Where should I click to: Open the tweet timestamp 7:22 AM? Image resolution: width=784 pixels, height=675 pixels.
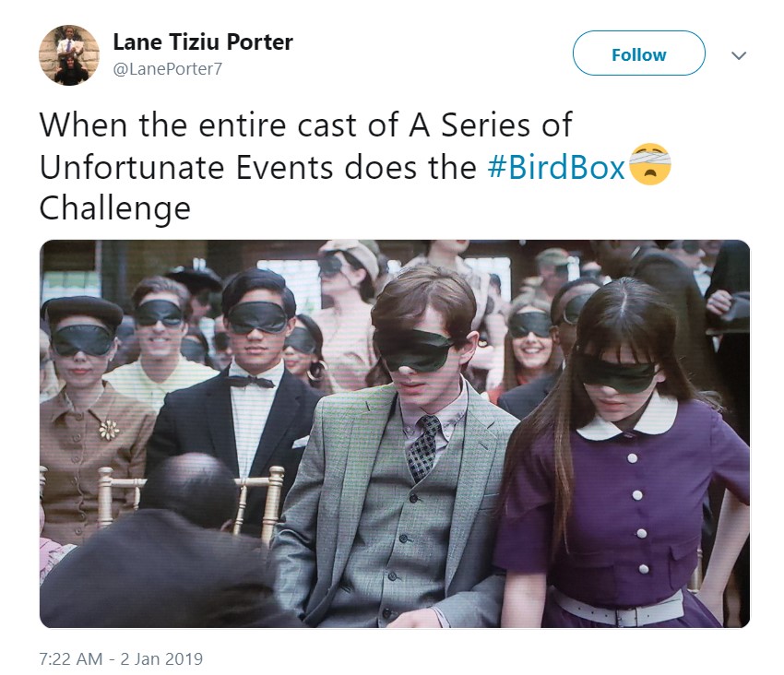[70, 658]
